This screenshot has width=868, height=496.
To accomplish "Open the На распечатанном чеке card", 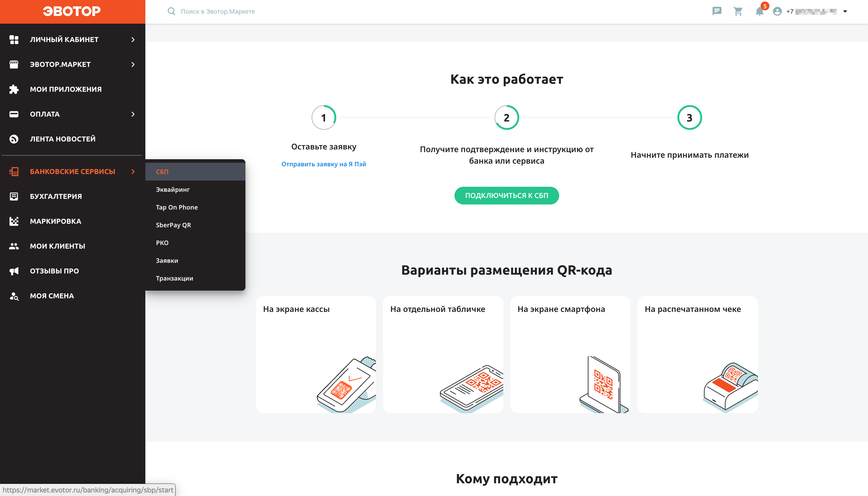I will [x=698, y=355].
